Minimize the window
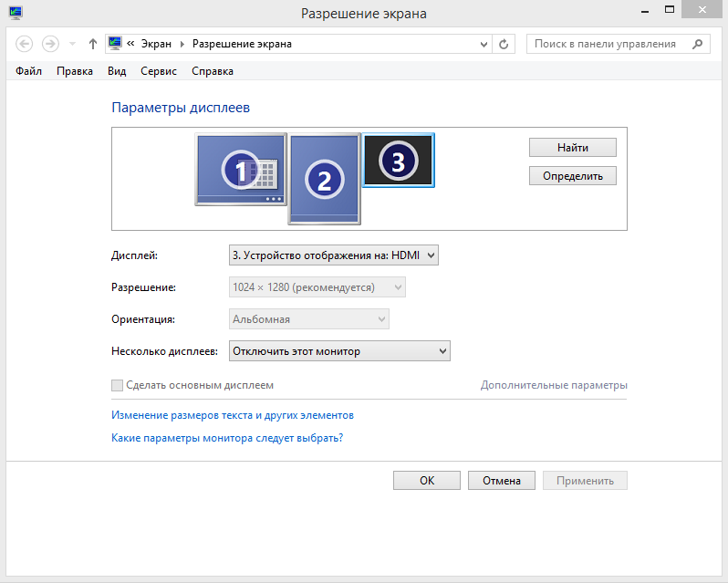The width and height of the screenshot is (728, 583). click(645, 12)
